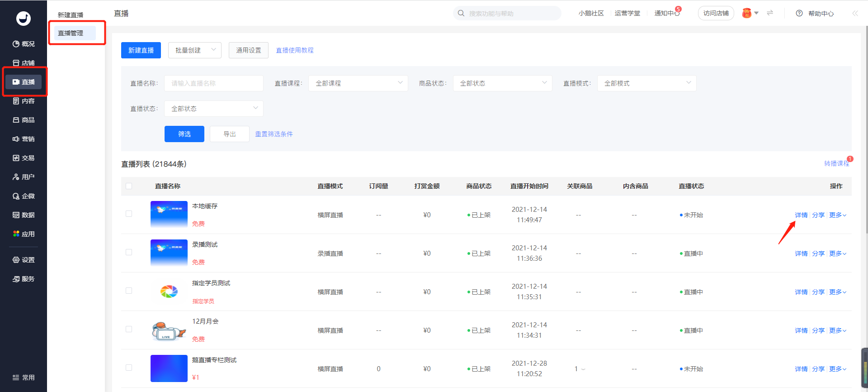Check the box for 12月月会 row
868x392 pixels.
[129, 329]
